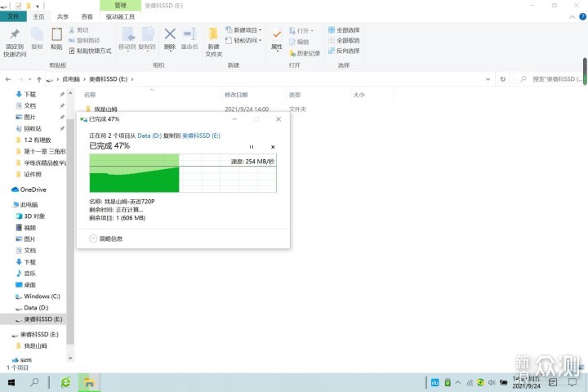Select Music in navigation pane
Image resolution: width=588 pixels, height=392 pixels.
pyautogui.click(x=25, y=273)
